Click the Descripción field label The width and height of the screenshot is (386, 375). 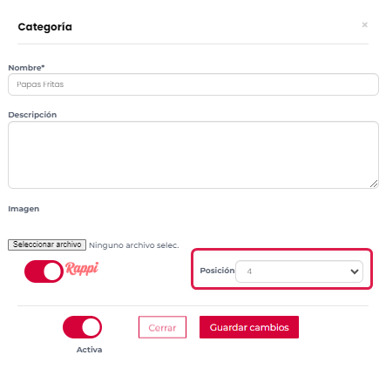point(32,115)
